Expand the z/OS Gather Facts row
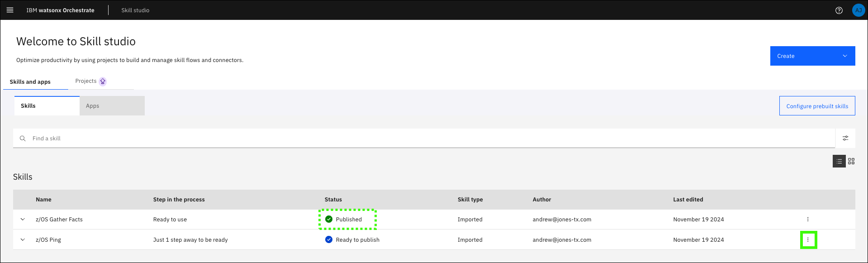Viewport: 868px width, 263px height. click(x=23, y=220)
